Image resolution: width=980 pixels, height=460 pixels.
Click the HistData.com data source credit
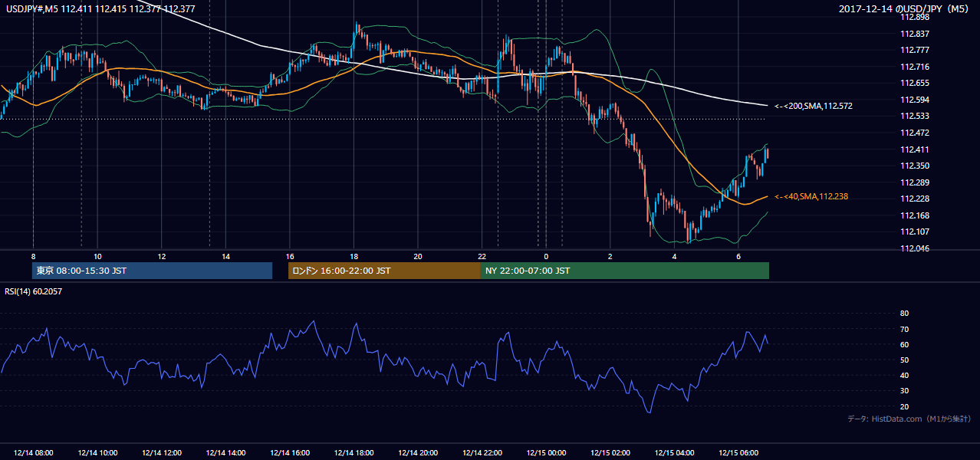[909, 419]
